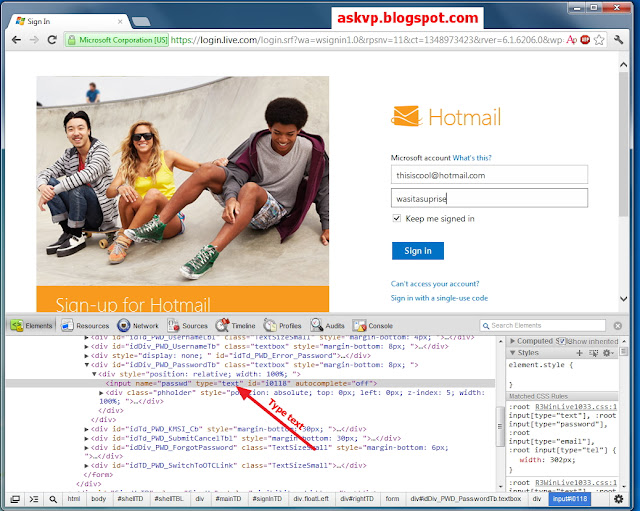Close the Sign In browser tab
Screen dimensions: 640x511
[120, 22]
